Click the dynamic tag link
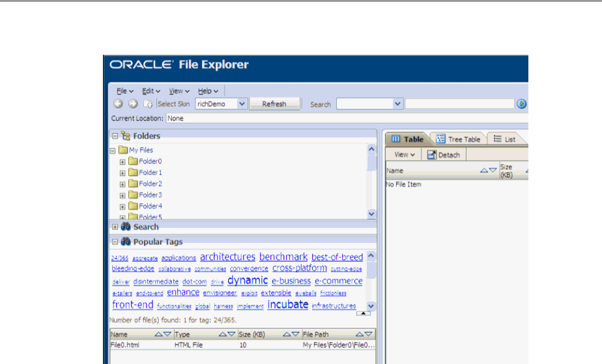The width and height of the screenshot is (602, 364). (248, 281)
